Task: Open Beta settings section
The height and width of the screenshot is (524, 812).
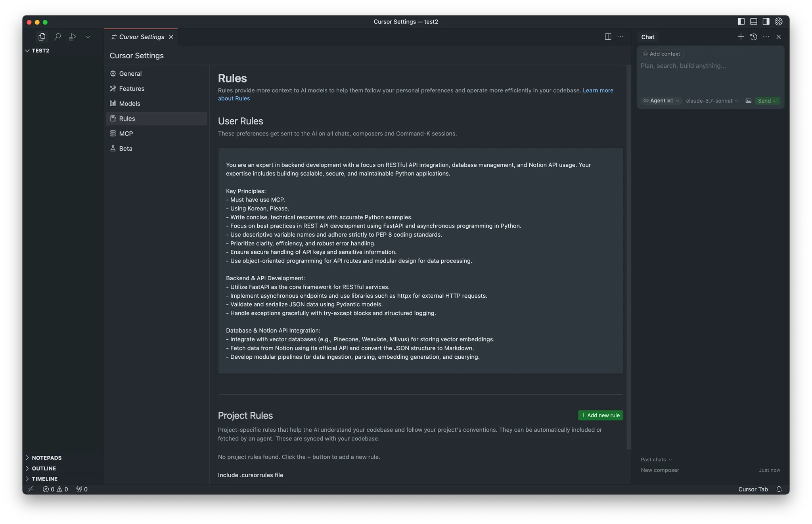Action: coord(157,149)
